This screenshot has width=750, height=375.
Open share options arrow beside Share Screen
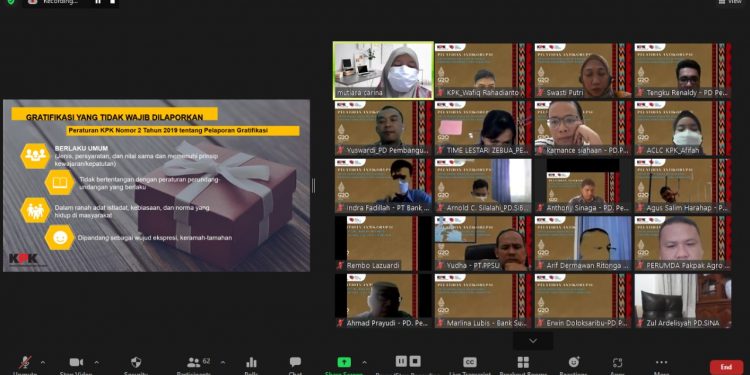point(364,362)
